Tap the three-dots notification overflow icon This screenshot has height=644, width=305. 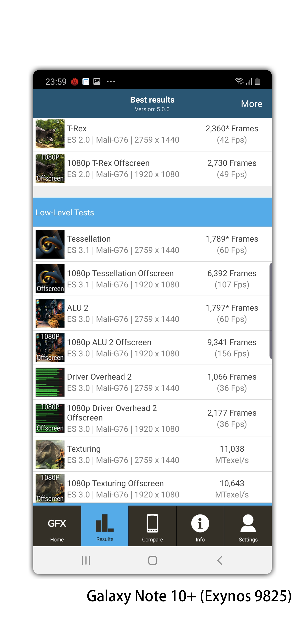111,82
